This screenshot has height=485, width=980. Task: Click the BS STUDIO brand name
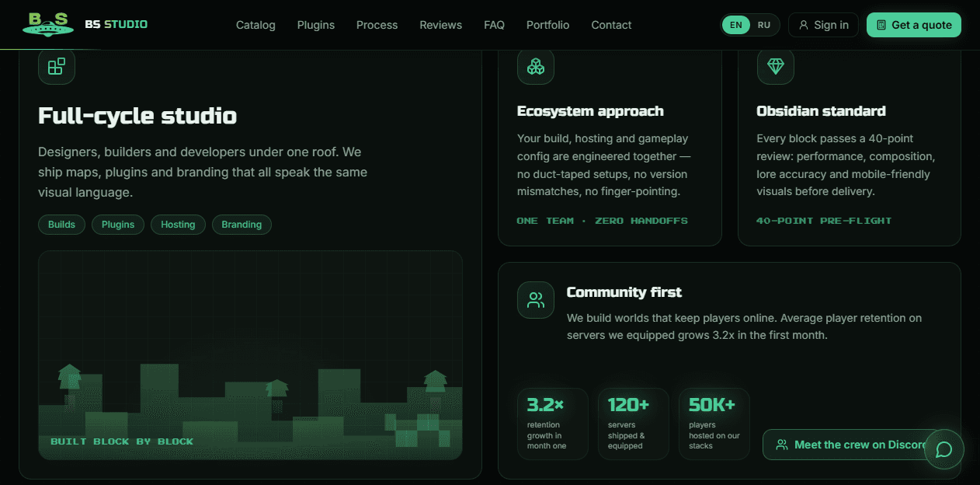[116, 24]
